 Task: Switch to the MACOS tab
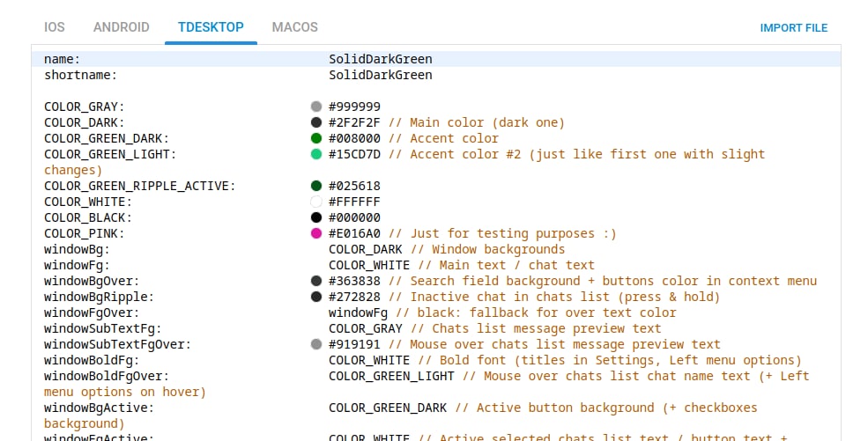point(295,27)
